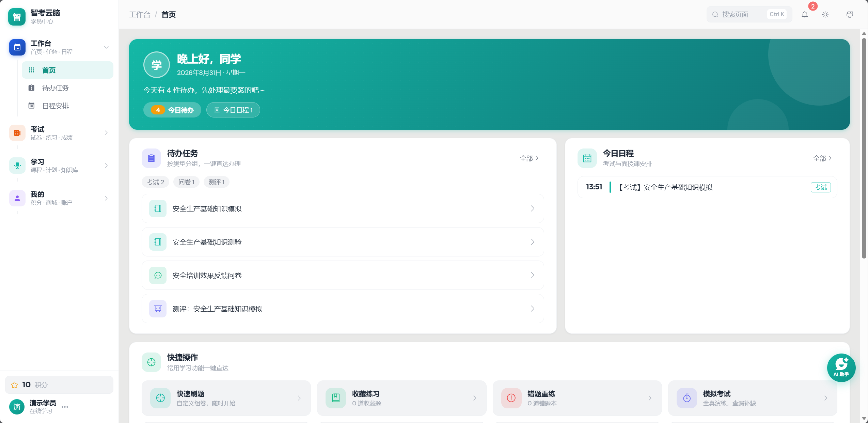Click the 模拟考试 timer icon
Viewport: 868px width, 423px height.
click(686, 398)
